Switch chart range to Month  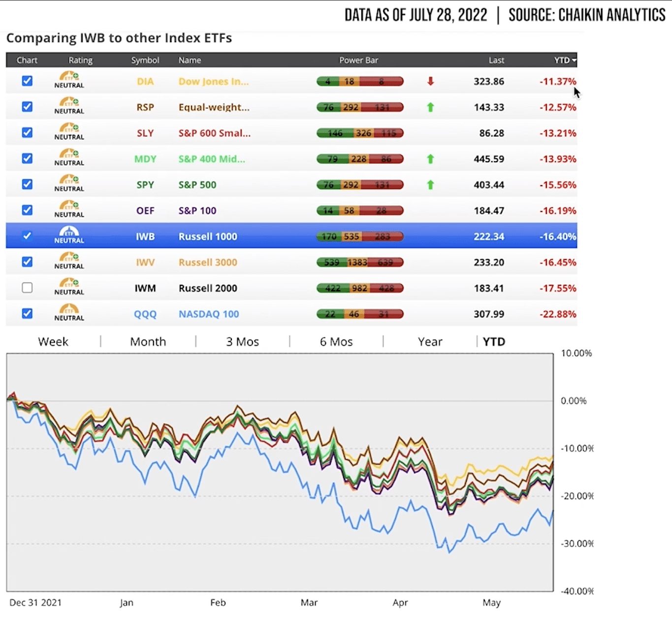pyautogui.click(x=148, y=341)
